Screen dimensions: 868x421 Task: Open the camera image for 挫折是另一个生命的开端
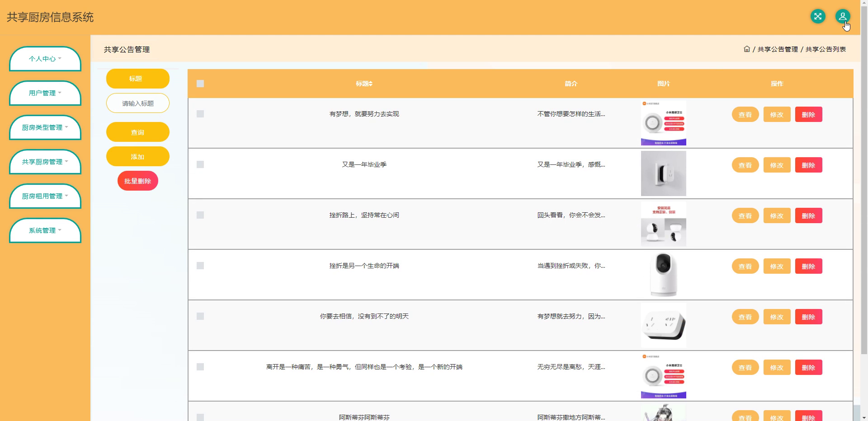click(x=663, y=275)
